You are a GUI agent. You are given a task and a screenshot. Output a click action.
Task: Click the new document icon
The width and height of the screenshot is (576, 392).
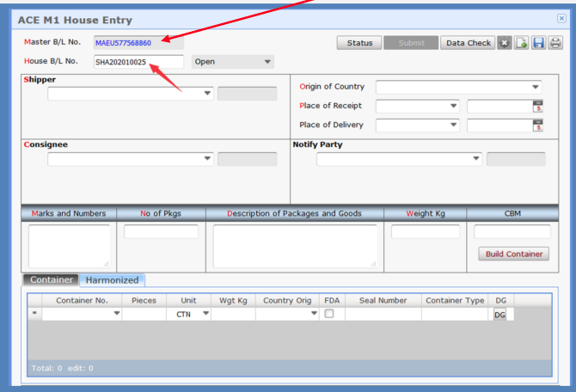pos(522,43)
